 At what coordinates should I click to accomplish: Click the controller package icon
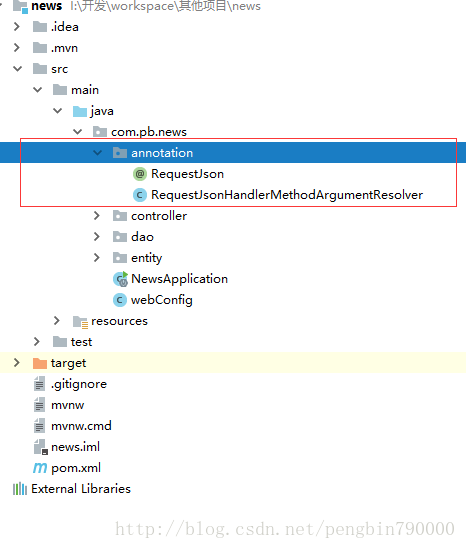tap(120, 216)
